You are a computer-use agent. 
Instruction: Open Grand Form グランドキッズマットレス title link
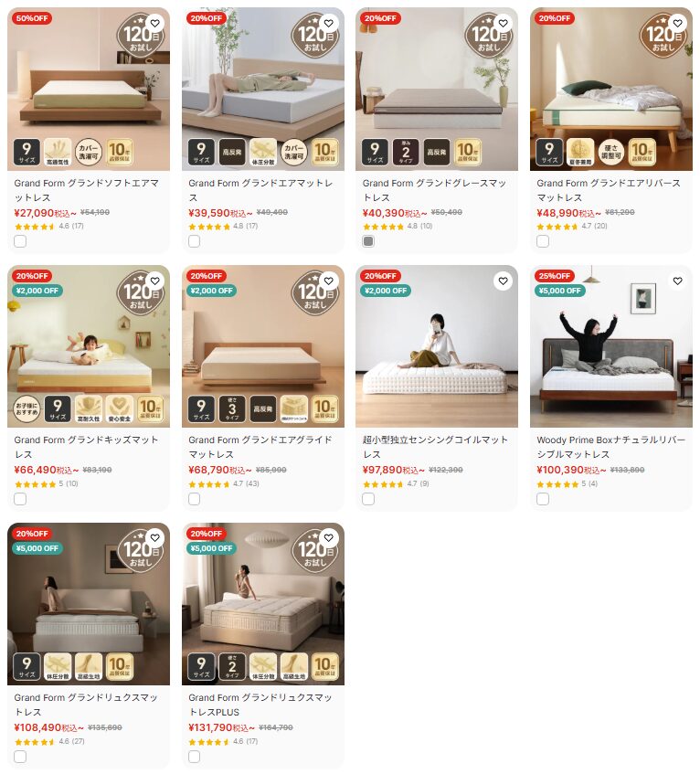(x=87, y=447)
